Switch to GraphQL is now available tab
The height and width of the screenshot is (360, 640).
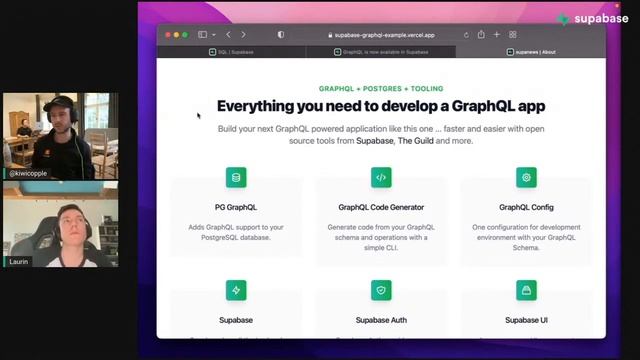[x=381, y=52]
